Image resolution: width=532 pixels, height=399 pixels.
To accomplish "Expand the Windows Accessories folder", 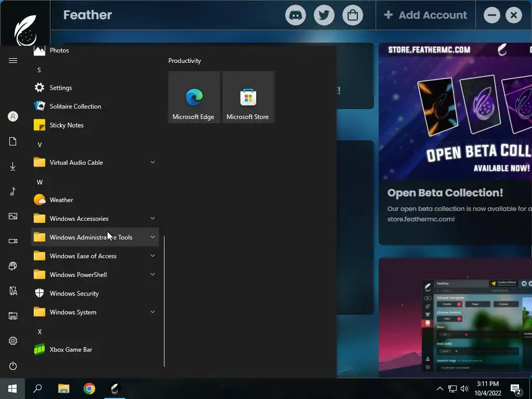I will click(95, 219).
